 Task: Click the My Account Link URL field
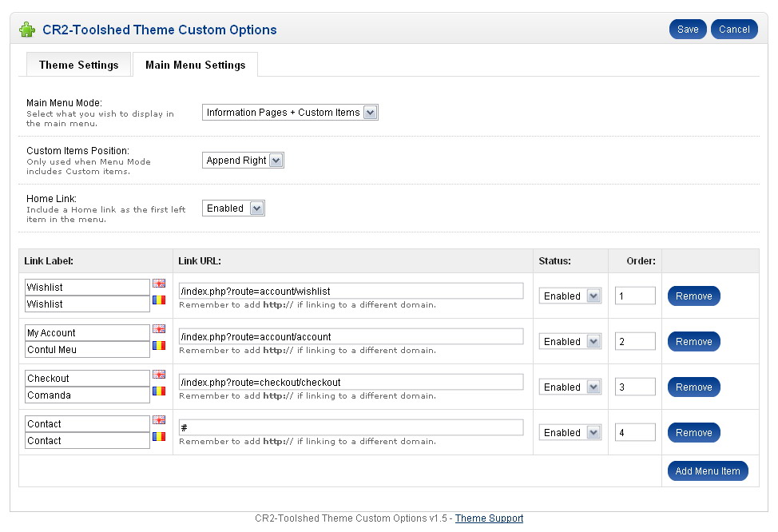pos(351,336)
